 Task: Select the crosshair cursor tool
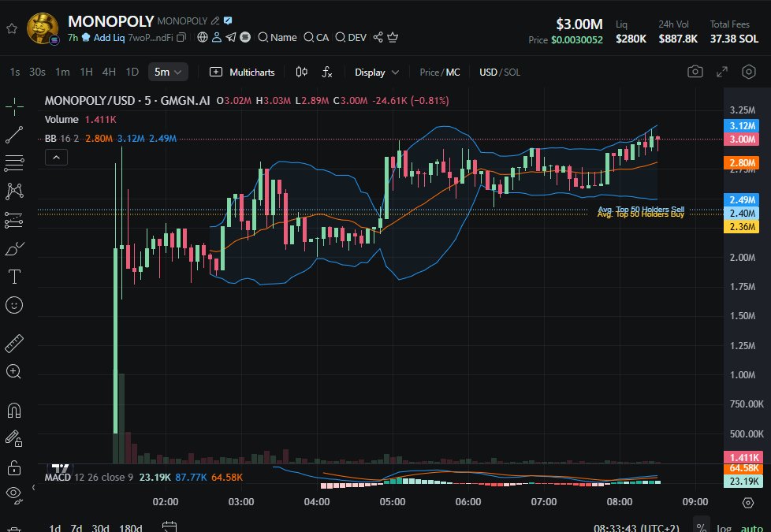coord(14,106)
